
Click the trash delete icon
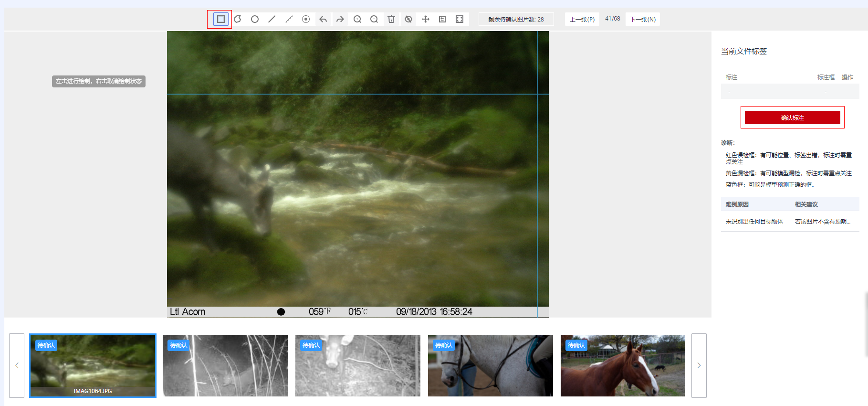click(x=391, y=19)
